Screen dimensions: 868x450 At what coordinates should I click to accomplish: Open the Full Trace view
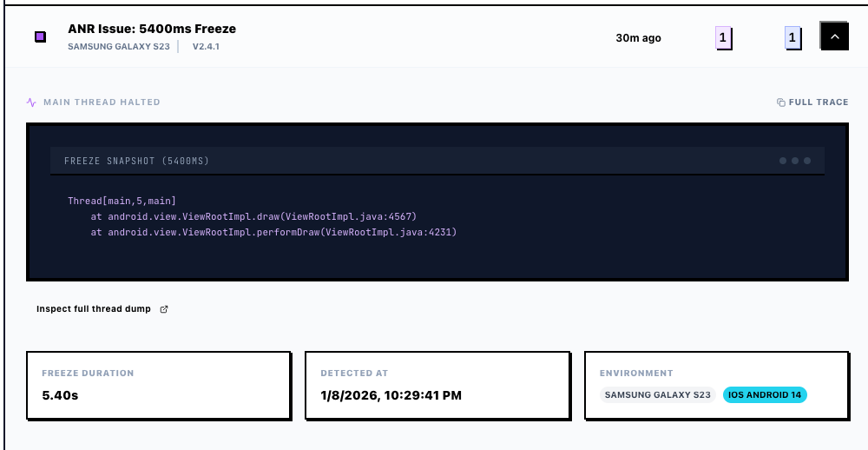[818, 103]
